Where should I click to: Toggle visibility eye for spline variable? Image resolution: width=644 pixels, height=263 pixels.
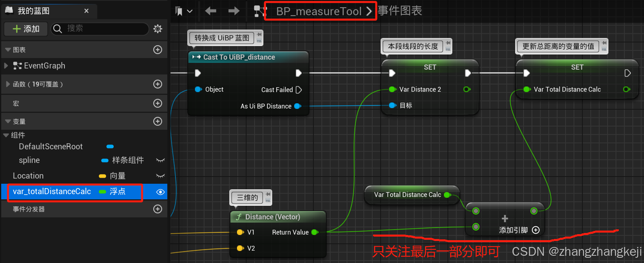(x=160, y=160)
